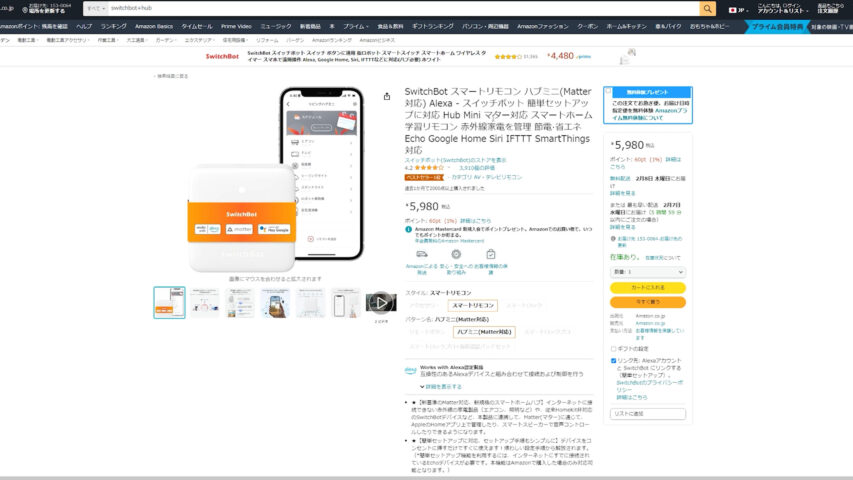Click the yellow カートに入れる button
Viewport: 853px width, 480px height.
pos(647,288)
